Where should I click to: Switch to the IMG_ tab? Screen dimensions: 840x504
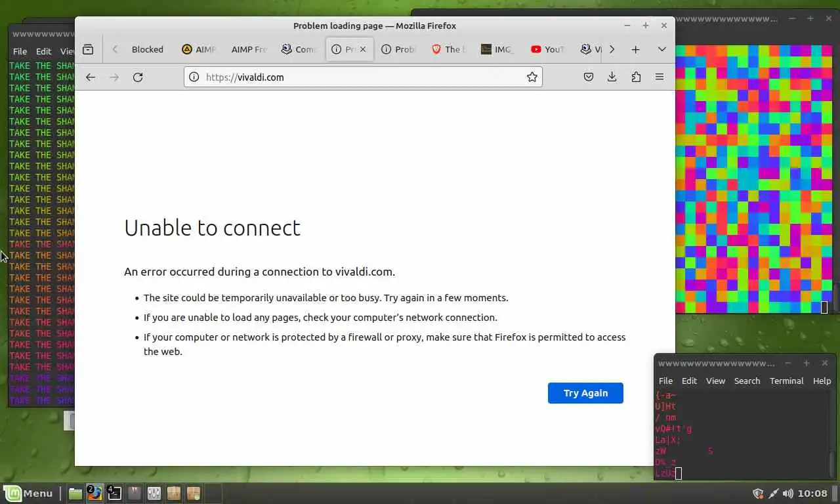click(498, 49)
